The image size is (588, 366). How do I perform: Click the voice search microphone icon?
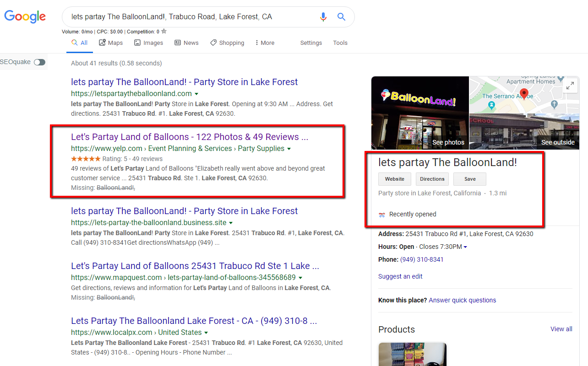click(x=323, y=17)
